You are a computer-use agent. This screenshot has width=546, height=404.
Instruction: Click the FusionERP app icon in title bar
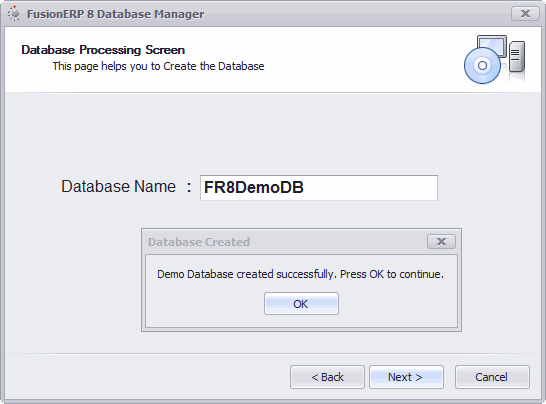pyautogui.click(x=14, y=14)
